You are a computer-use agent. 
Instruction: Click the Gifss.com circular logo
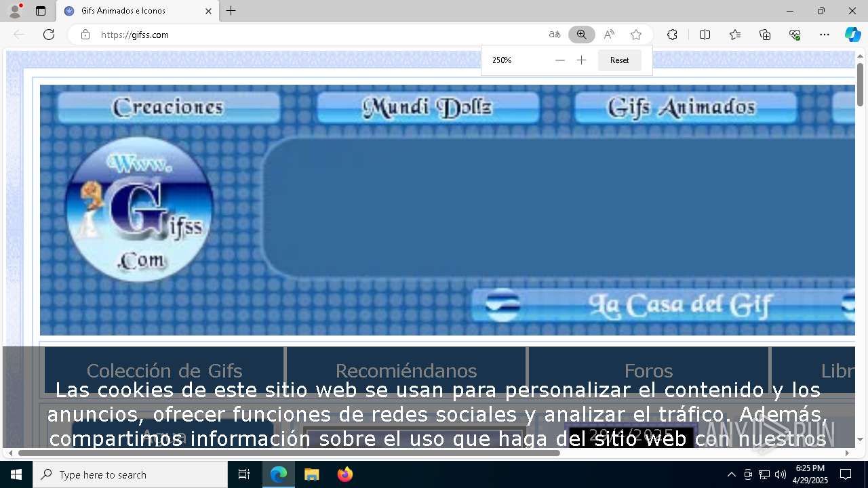point(140,209)
